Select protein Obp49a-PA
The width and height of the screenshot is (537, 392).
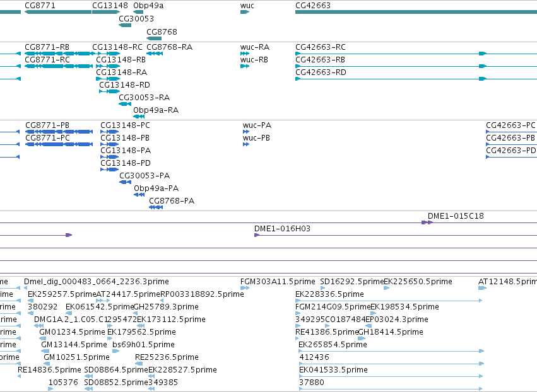click(156, 188)
